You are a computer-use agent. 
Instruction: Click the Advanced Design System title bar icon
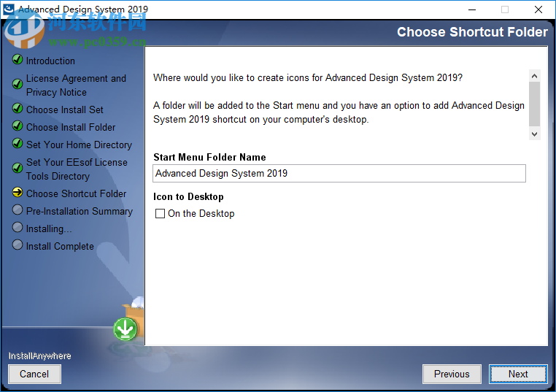click(x=8, y=9)
